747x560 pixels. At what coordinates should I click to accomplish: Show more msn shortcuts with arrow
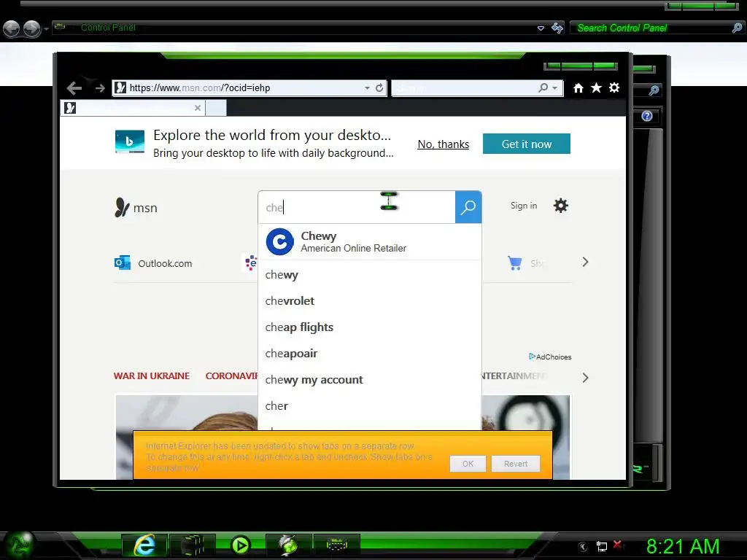point(586,262)
